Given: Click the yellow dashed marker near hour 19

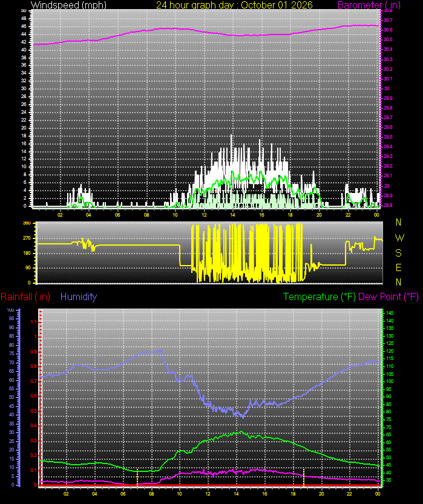Looking at the screenshot, I should pyautogui.click(x=303, y=477).
